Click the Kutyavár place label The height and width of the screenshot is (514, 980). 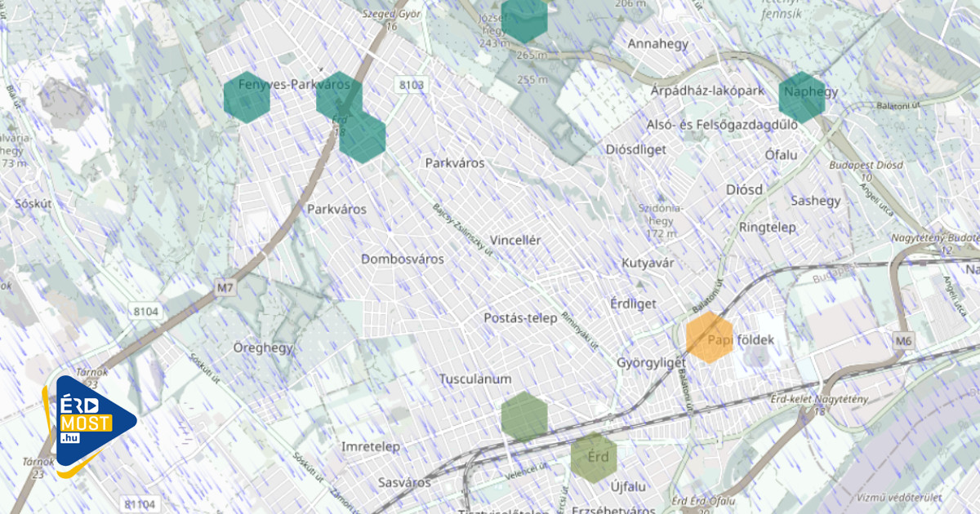click(x=648, y=264)
